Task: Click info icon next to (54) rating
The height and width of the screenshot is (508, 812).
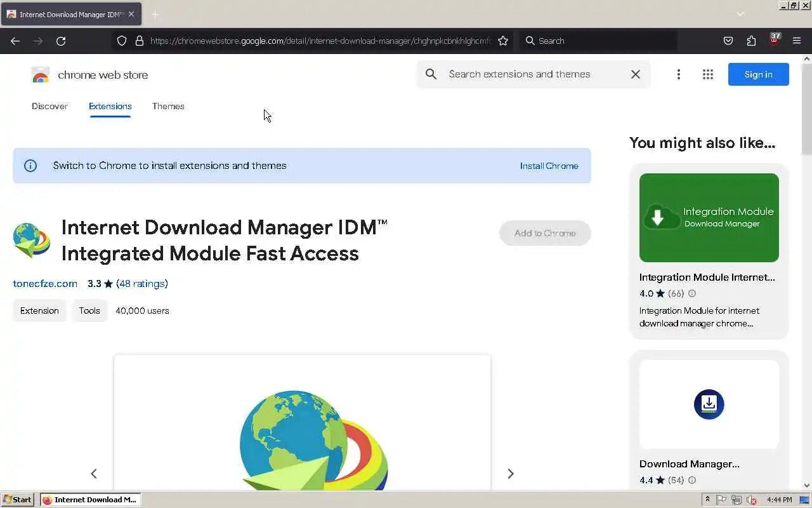Action: [x=692, y=480]
